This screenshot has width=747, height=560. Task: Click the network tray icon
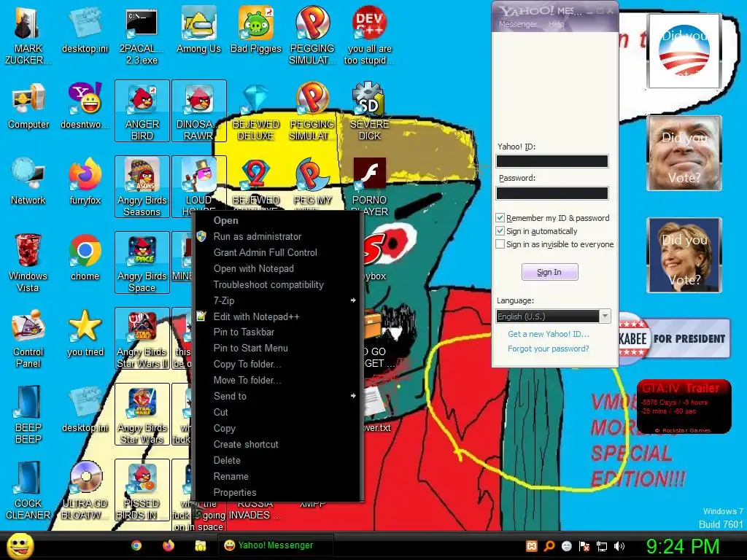click(x=602, y=546)
